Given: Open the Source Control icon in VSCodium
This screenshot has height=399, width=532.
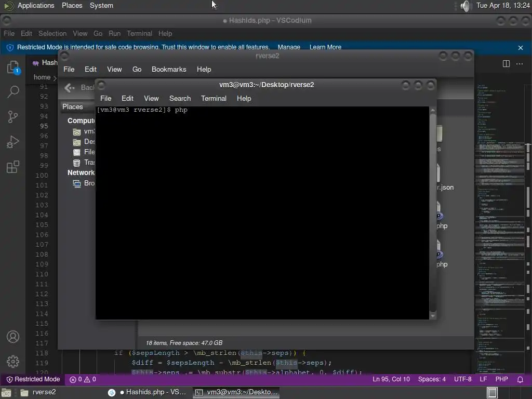Looking at the screenshot, I should tap(13, 117).
